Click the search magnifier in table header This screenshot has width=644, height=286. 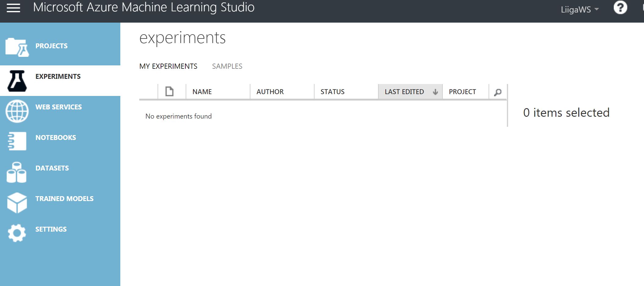click(x=498, y=92)
